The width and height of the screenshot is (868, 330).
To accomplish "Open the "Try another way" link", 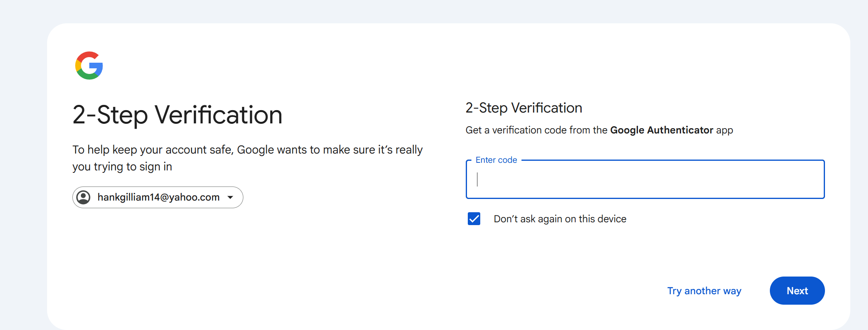I will tap(704, 291).
